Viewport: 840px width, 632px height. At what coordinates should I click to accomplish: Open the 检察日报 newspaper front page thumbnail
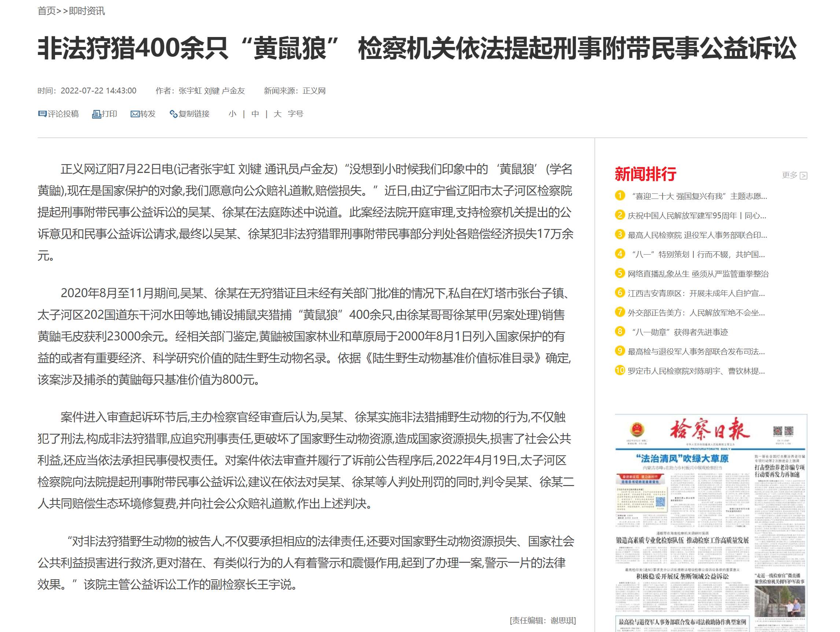(x=711, y=523)
